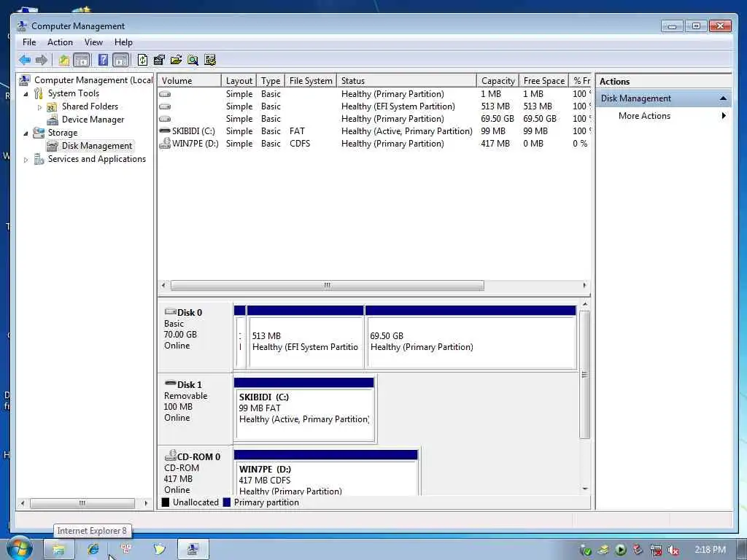Sort by the Status column header
Image resolution: width=747 pixels, height=560 pixels.
tap(407, 80)
